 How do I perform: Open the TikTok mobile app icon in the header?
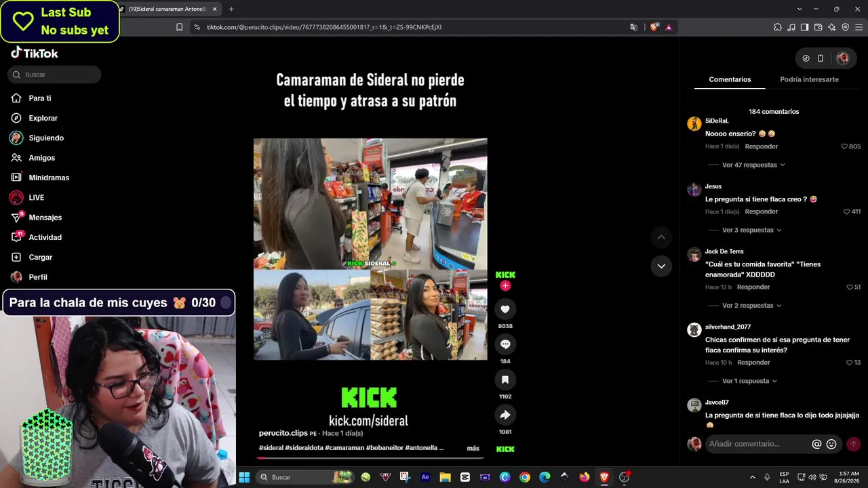821,58
